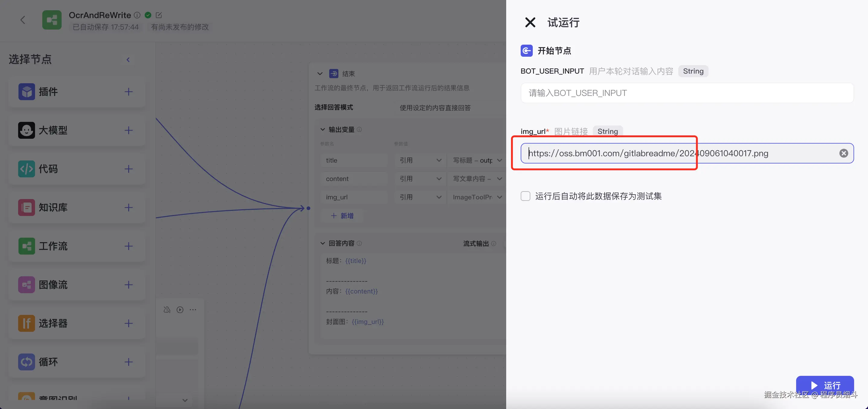Viewport: 868px width, 409px height.
Task: Click add new (新增) output variable
Action: [x=342, y=216]
